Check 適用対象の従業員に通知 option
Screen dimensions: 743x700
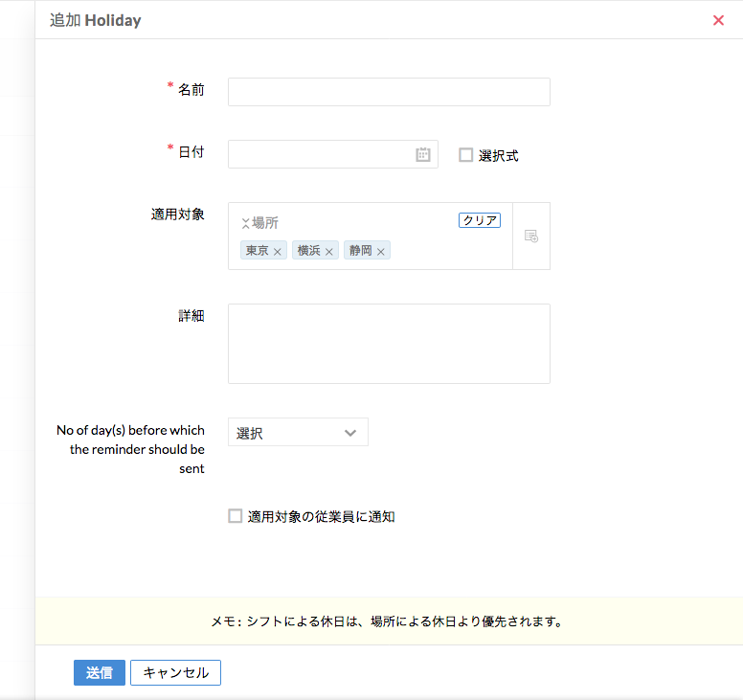tap(236, 516)
